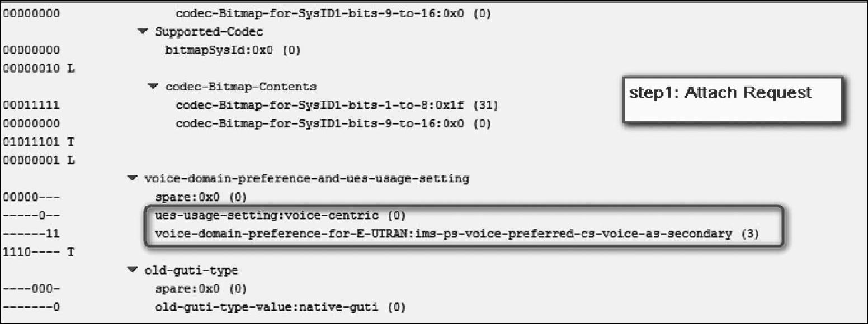Click the step1: Attach Request callout box
This screenshot has width=868, height=324.
coord(733,99)
